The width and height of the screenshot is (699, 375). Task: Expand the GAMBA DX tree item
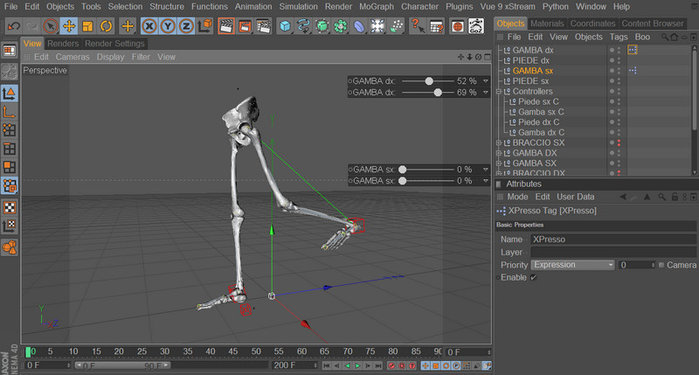click(499, 153)
